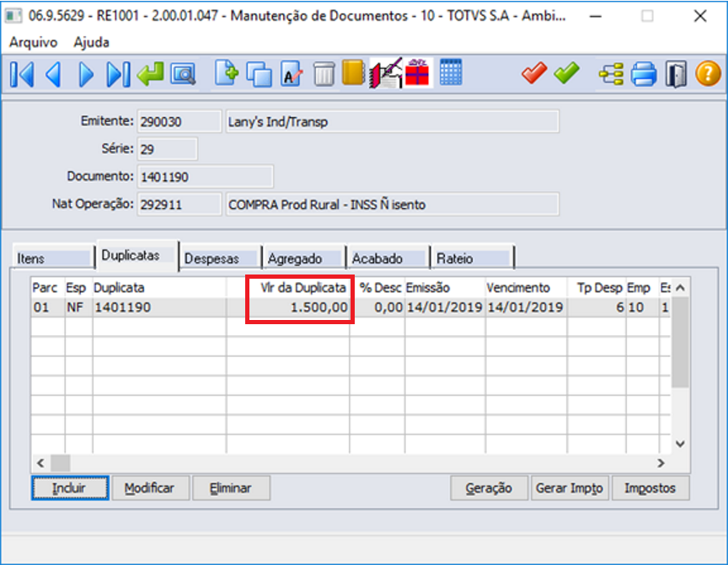Go to first record arrow icon

[x=22, y=74]
